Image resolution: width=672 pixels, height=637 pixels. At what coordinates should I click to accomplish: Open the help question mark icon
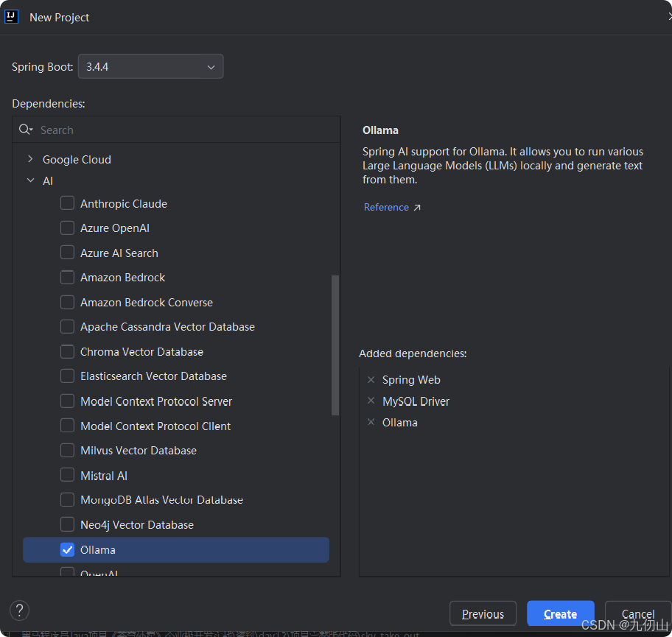[x=20, y=610]
